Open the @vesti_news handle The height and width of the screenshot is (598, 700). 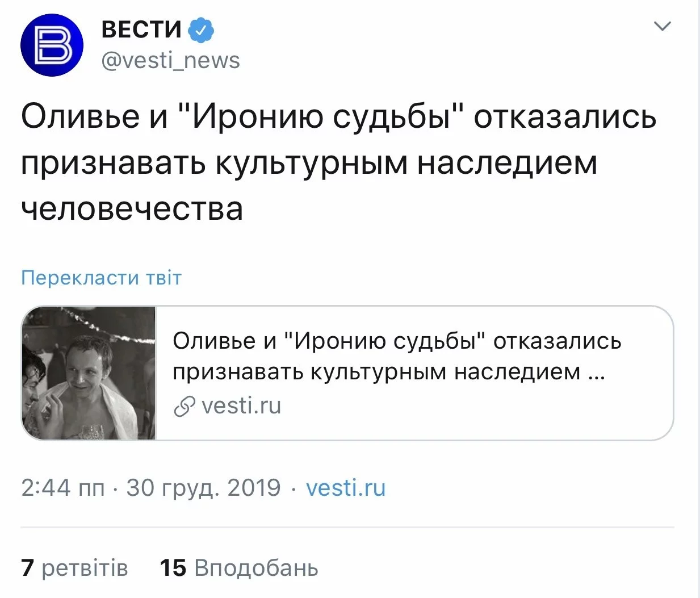(x=170, y=60)
